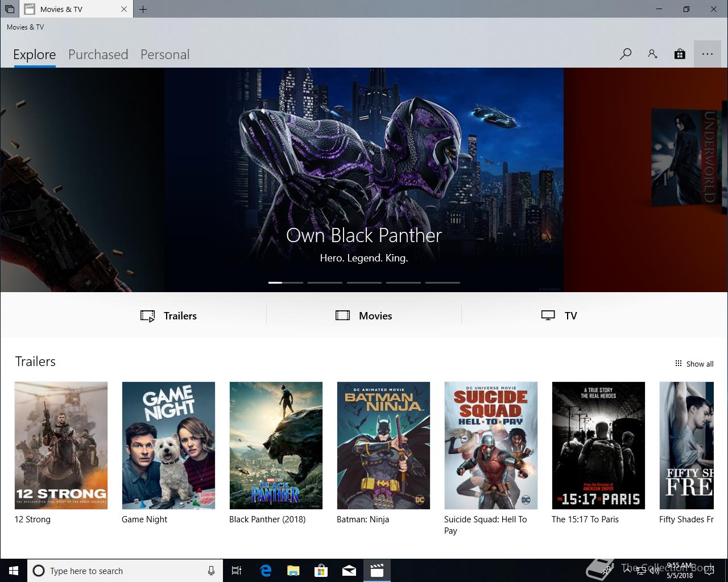Select the fifth carousel page indicator
This screenshot has width=728, height=582.
442,282
